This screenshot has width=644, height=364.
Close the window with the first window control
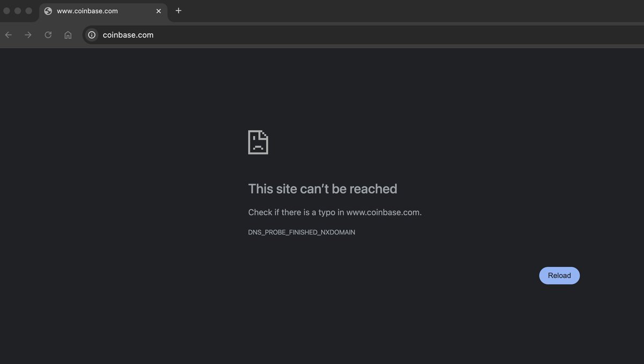(x=6, y=11)
